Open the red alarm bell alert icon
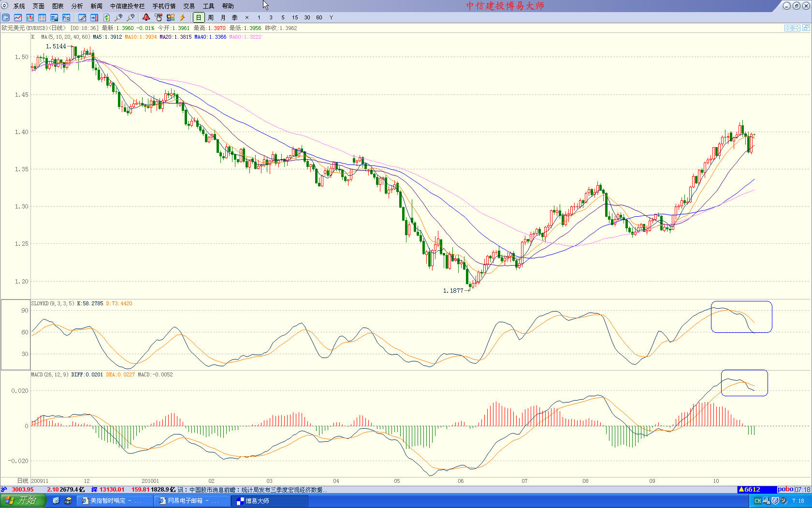Viewport: 812px width, 508px height. point(146,17)
